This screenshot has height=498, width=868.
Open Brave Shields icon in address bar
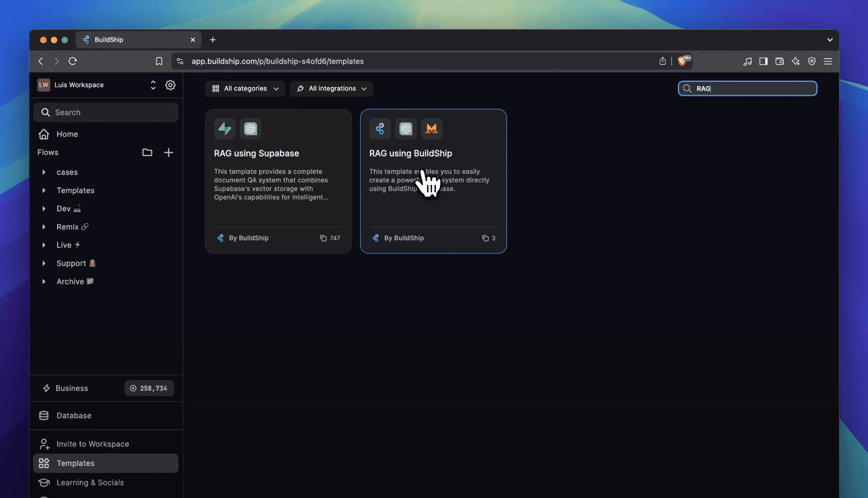(683, 61)
